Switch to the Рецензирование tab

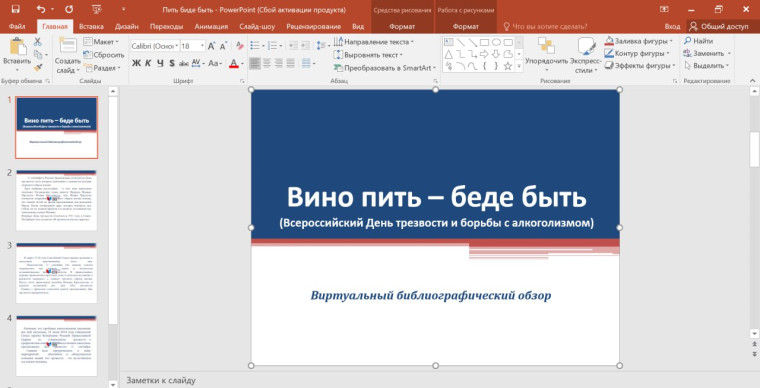point(313,27)
